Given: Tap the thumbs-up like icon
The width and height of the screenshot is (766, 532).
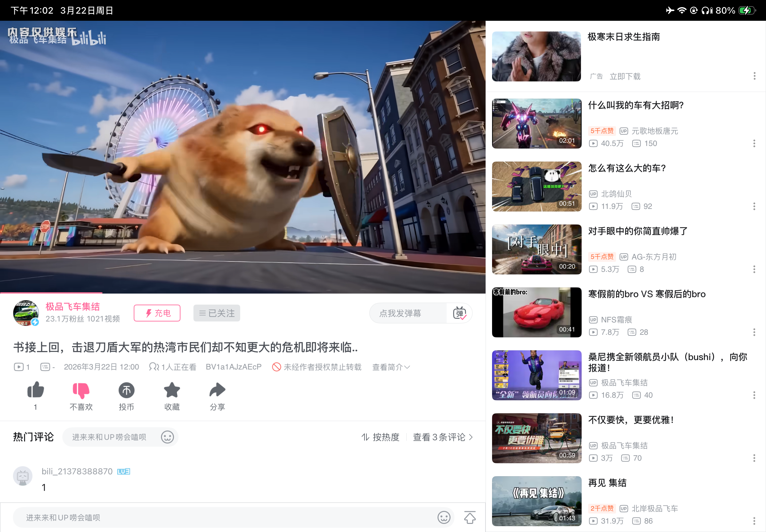Looking at the screenshot, I should (x=36, y=390).
